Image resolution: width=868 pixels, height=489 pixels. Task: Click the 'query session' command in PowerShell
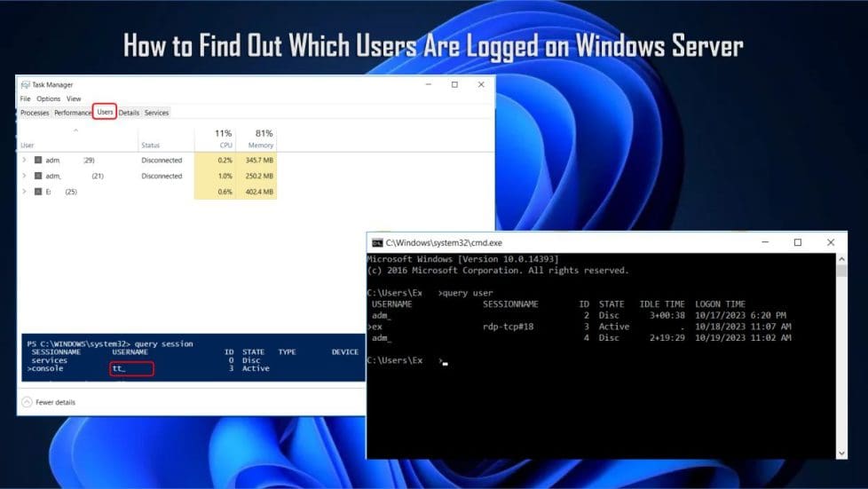coord(164,344)
